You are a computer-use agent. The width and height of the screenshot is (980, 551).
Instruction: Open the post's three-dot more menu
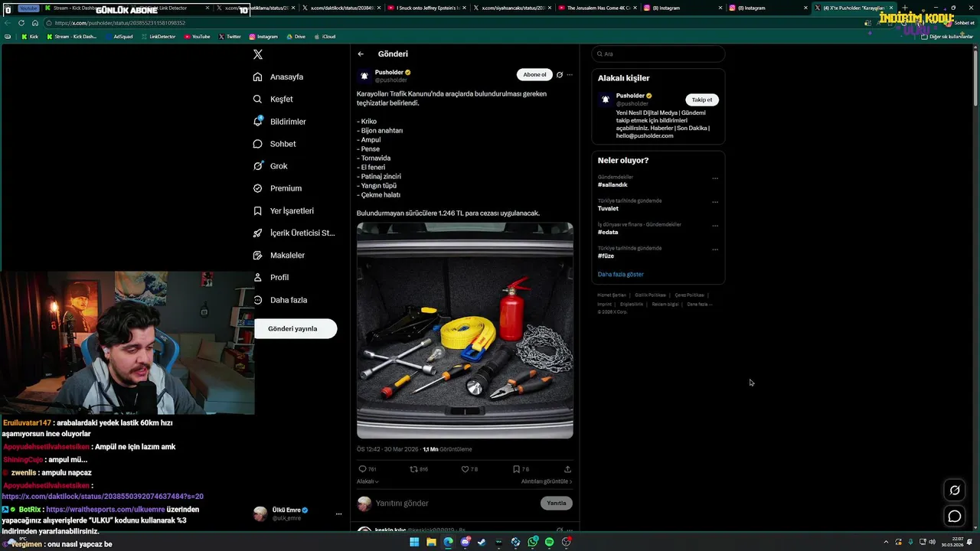coord(570,75)
